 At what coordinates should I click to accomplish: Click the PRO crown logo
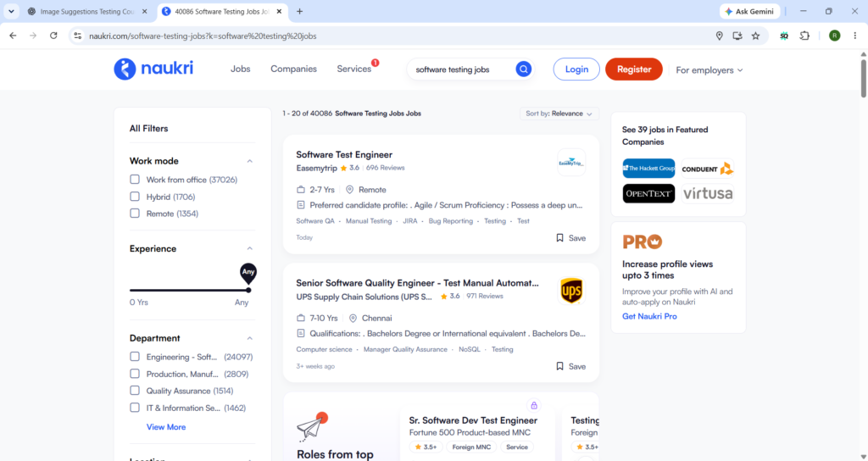(x=643, y=242)
